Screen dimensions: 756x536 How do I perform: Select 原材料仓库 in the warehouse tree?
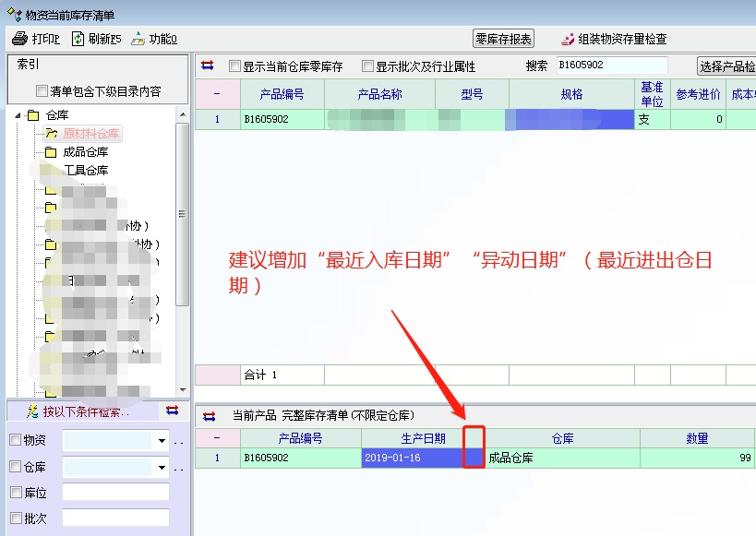pos(90,134)
